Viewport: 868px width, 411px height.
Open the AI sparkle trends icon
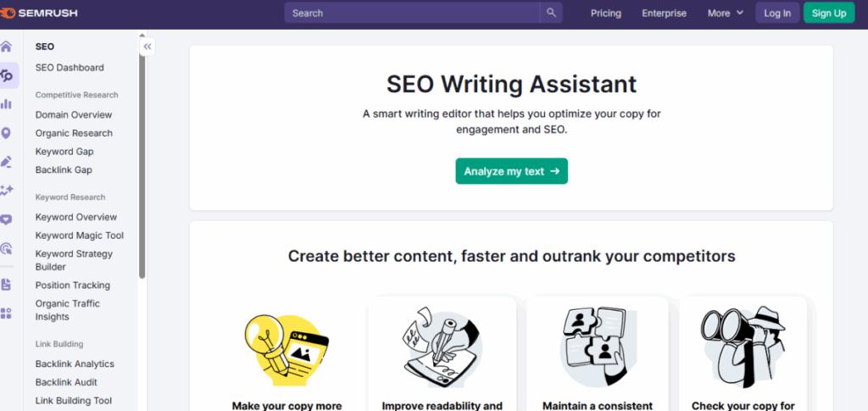(x=6, y=191)
